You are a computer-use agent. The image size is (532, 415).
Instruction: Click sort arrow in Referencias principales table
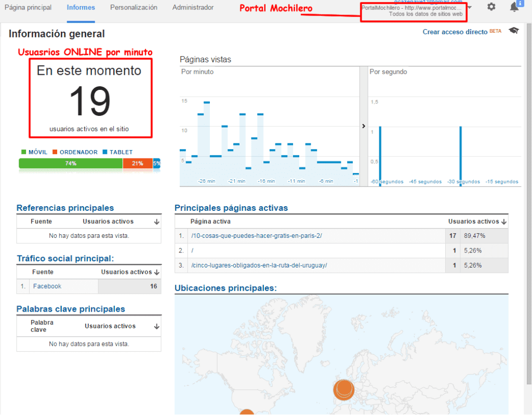tap(156, 222)
